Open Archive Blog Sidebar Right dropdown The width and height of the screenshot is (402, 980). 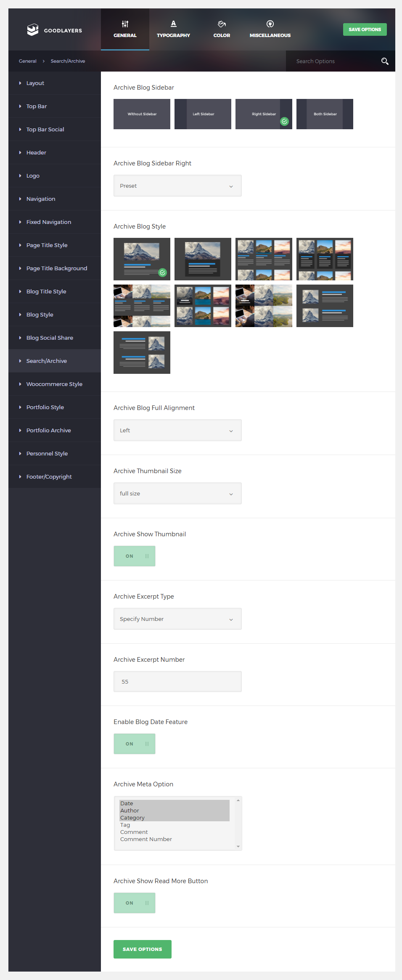(x=177, y=186)
